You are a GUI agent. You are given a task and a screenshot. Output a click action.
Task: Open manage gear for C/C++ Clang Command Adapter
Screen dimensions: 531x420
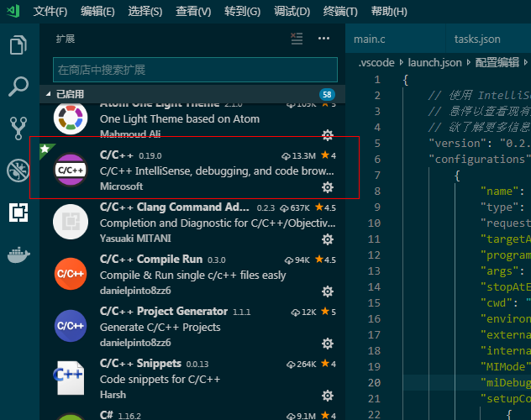pos(328,239)
